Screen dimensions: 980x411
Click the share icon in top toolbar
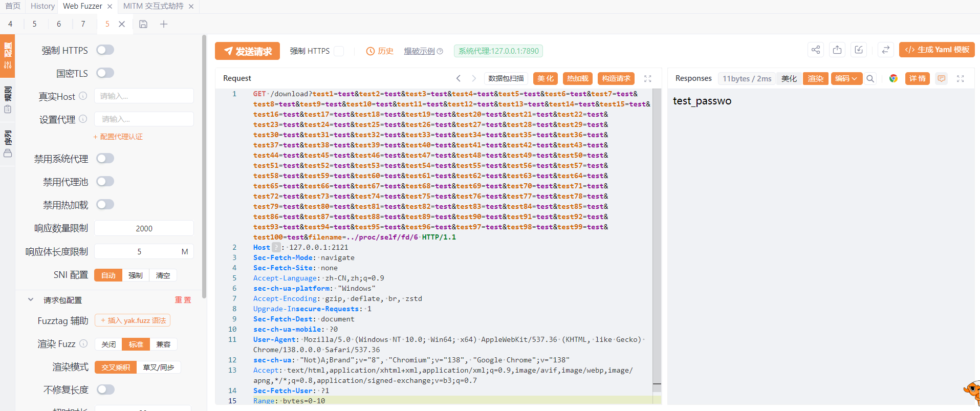pyautogui.click(x=816, y=50)
